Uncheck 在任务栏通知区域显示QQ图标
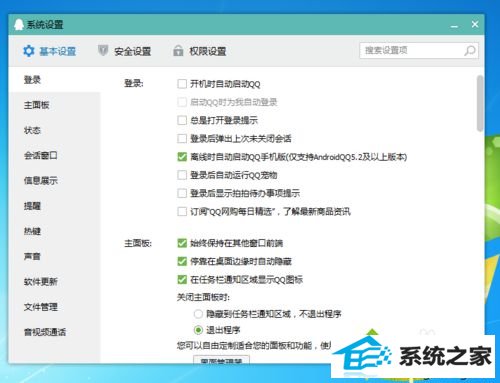 pyautogui.click(x=182, y=279)
